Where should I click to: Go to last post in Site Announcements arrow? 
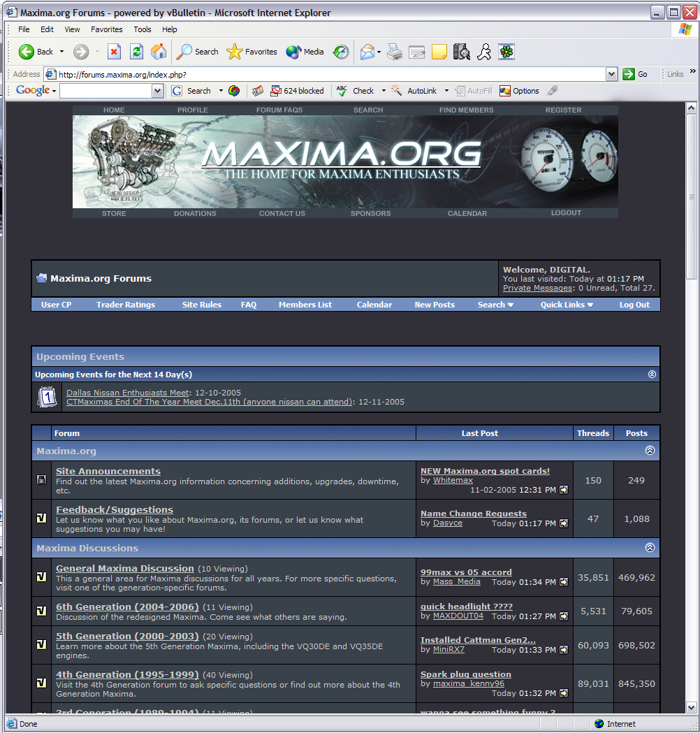[564, 490]
